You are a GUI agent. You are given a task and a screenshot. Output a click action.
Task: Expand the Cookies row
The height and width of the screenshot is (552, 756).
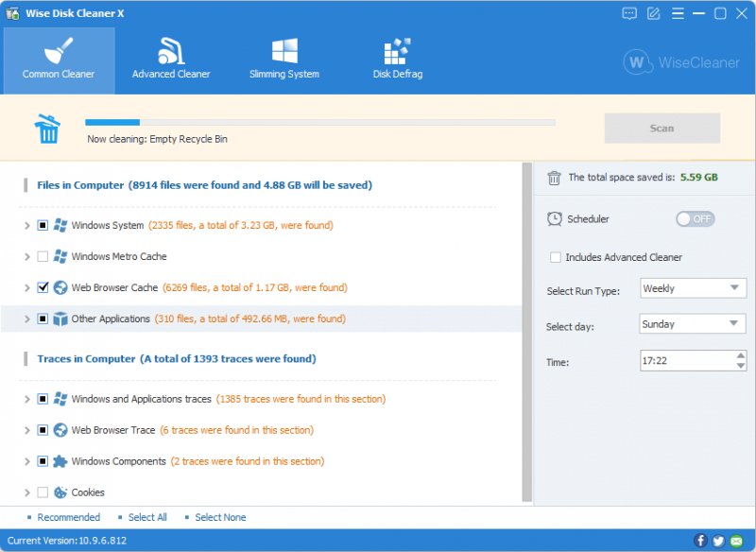click(x=27, y=492)
